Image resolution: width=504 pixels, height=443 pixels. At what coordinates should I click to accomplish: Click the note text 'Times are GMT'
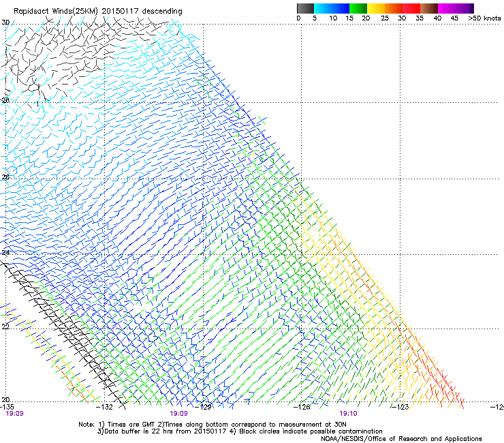coord(131,425)
